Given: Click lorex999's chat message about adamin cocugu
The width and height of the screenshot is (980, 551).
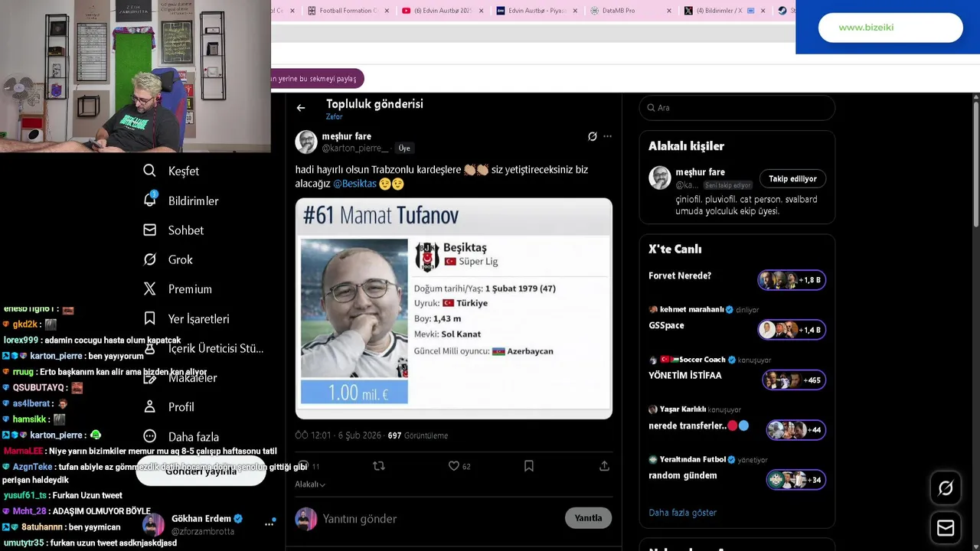Looking at the screenshot, I should click(x=93, y=340).
